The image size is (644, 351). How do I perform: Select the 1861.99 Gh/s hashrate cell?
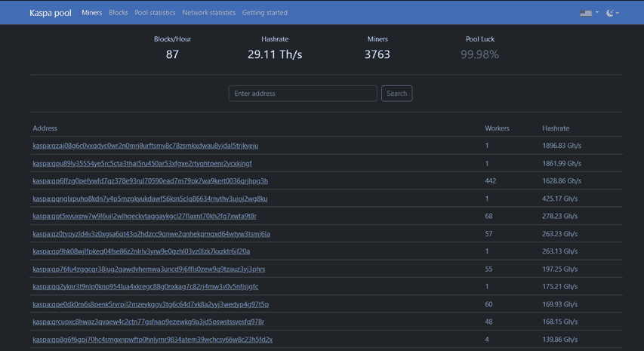point(562,163)
